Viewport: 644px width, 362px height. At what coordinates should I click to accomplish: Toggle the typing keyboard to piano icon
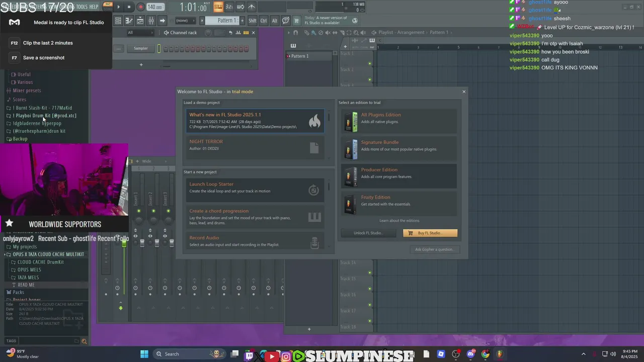tap(218, 7)
